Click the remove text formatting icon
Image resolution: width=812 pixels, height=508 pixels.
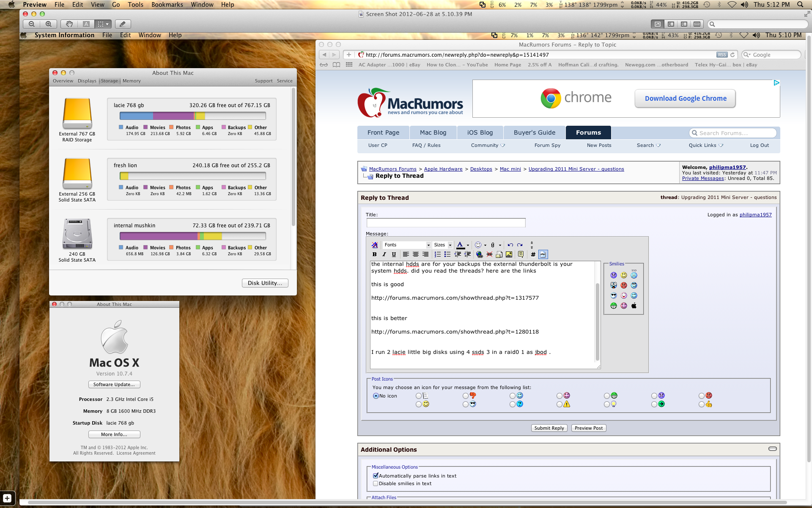375,245
